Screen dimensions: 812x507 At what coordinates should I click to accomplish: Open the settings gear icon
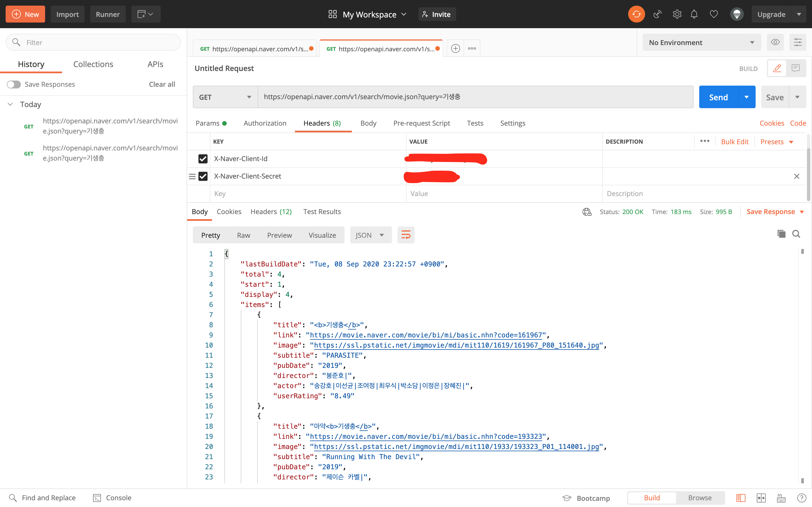point(677,14)
